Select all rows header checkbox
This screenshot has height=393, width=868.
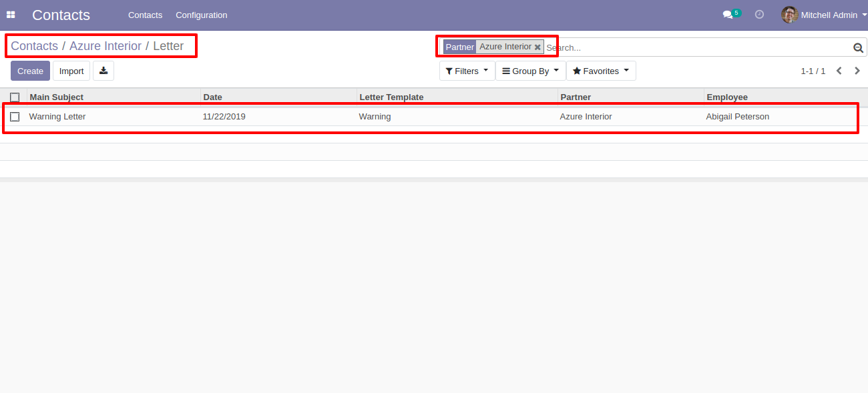(15, 97)
